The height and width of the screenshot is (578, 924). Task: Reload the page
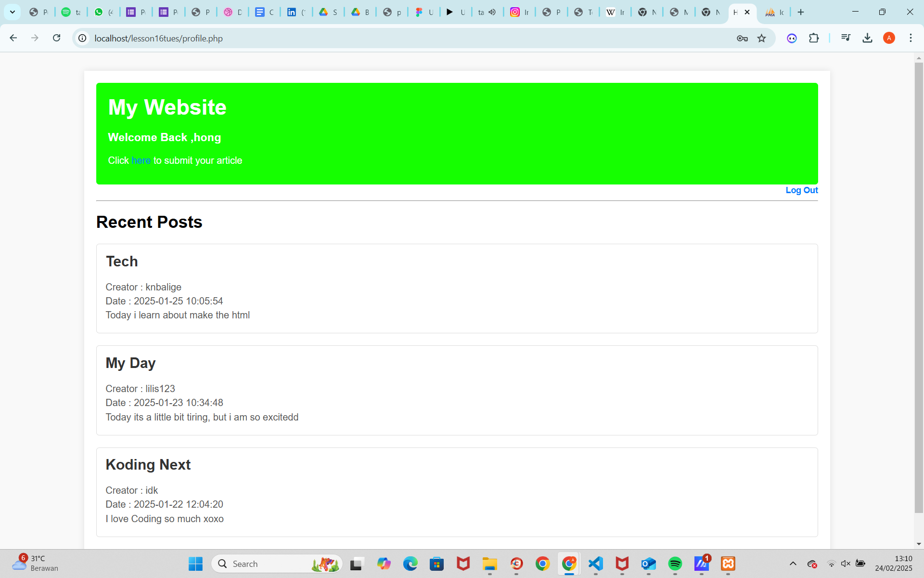56,38
